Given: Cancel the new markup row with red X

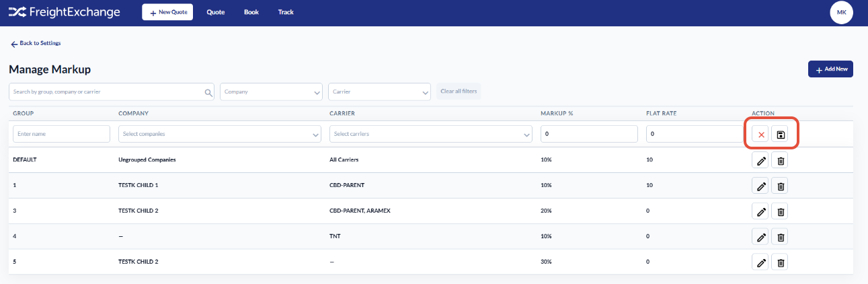Looking at the screenshot, I should [x=761, y=135].
